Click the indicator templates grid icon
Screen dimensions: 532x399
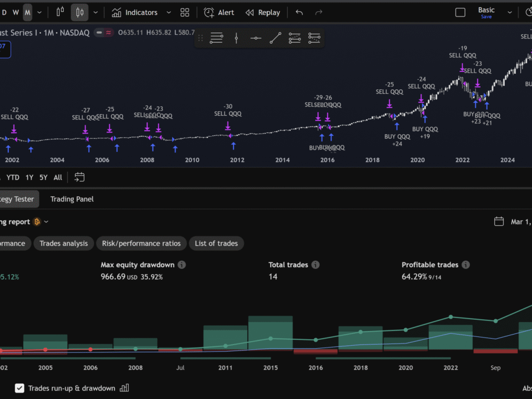185,12
